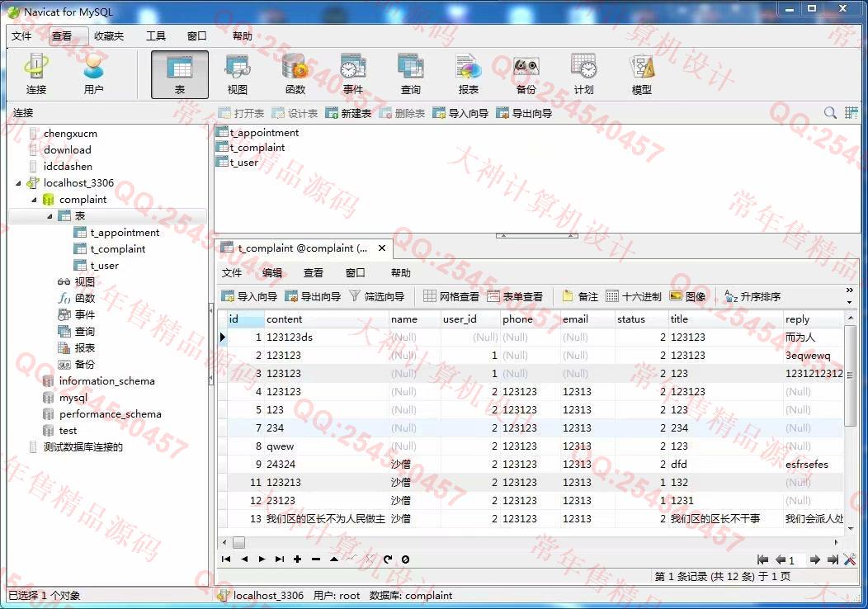The height and width of the screenshot is (609, 868).
Task: Click the reply column header
Action: [814, 319]
